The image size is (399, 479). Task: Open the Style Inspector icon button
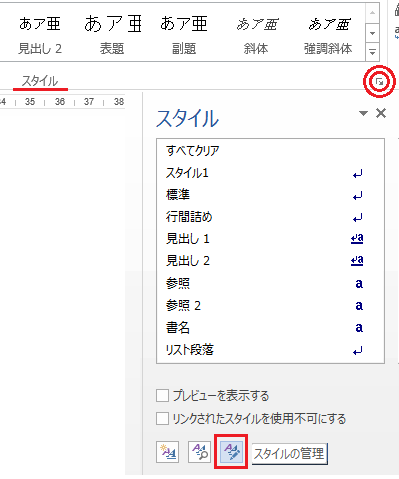point(199,452)
